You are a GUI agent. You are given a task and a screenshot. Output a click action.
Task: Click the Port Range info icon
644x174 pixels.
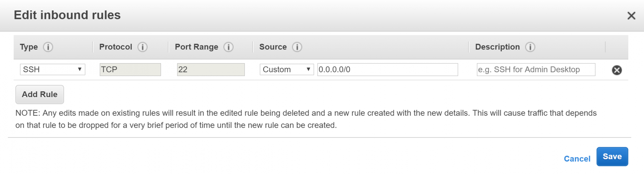pos(228,47)
